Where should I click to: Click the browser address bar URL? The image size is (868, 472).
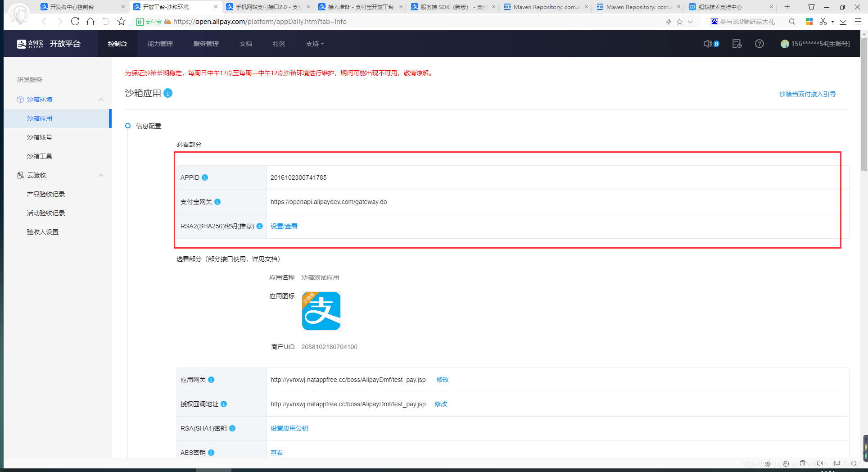pos(260,22)
